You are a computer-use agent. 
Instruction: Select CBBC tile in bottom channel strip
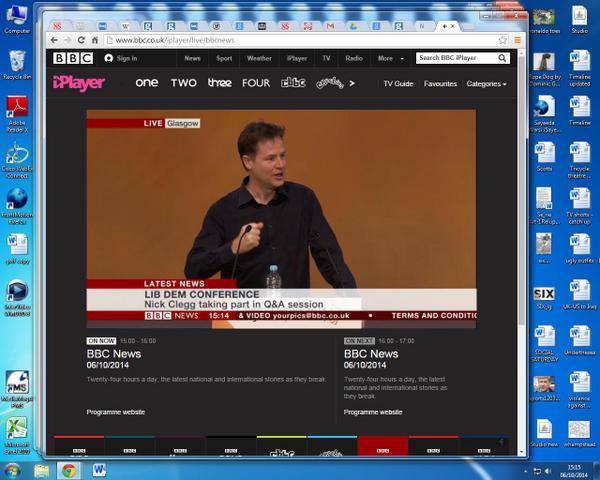282,446
